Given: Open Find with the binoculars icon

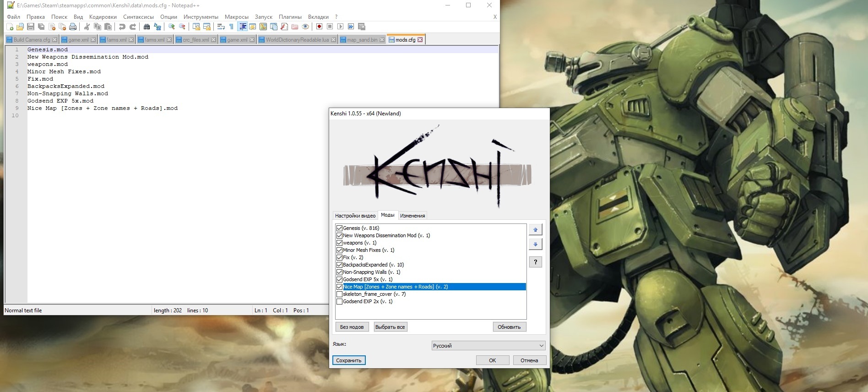Looking at the screenshot, I should coord(146,27).
